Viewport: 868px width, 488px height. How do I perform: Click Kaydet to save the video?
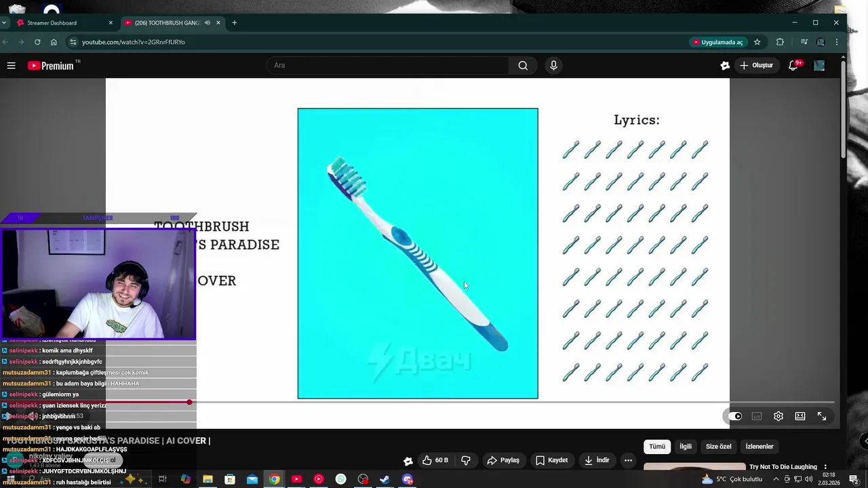551,460
